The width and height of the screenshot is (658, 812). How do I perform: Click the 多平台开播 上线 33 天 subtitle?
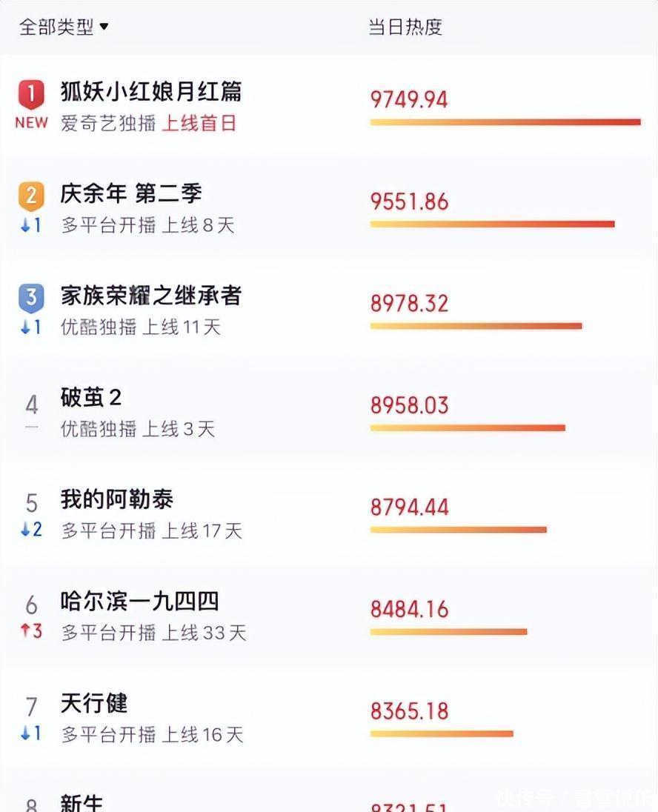coord(153,632)
